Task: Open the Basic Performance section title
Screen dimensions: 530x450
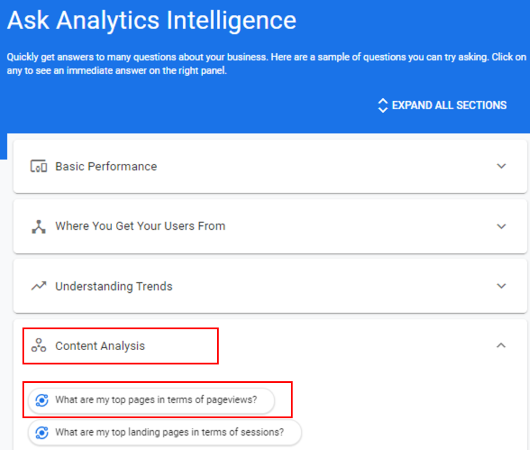Action: [106, 166]
